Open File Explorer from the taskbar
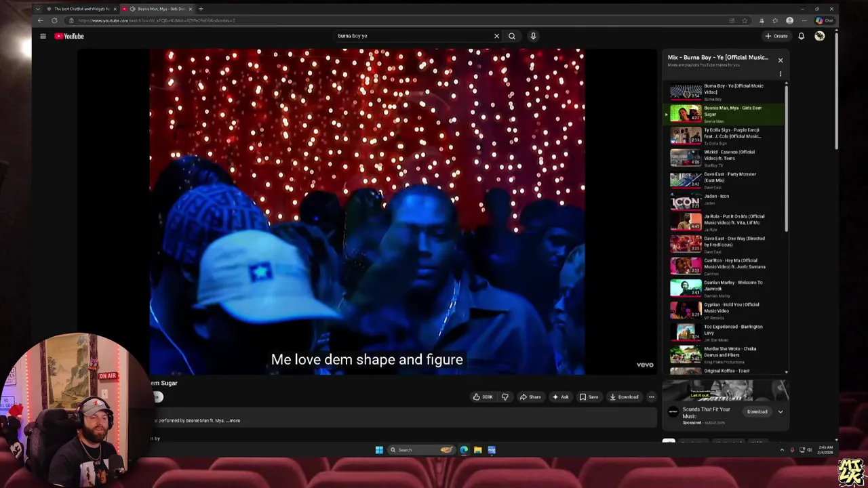The width and height of the screenshot is (868, 488). click(x=477, y=449)
